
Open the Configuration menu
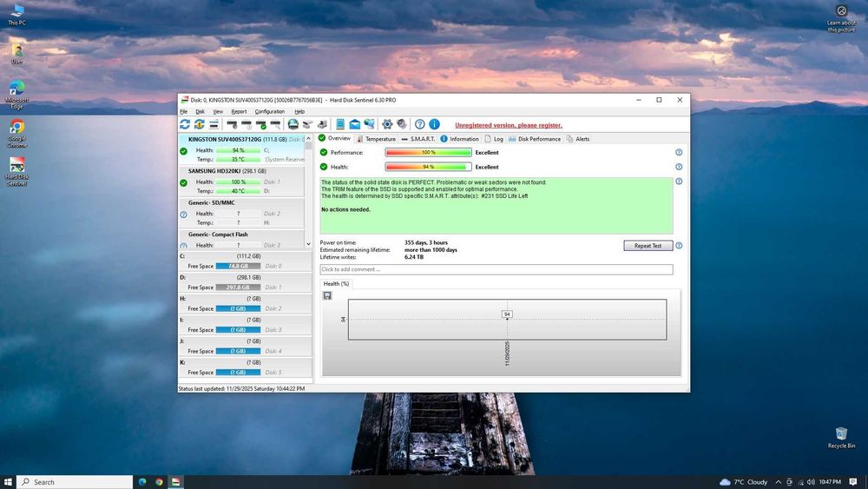coord(270,111)
